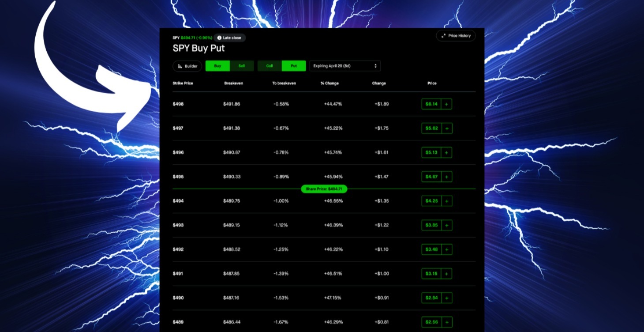Viewport: 644px width, 332px height.
Task: Add the $493 strike via its plus icon
Action: click(x=446, y=225)
